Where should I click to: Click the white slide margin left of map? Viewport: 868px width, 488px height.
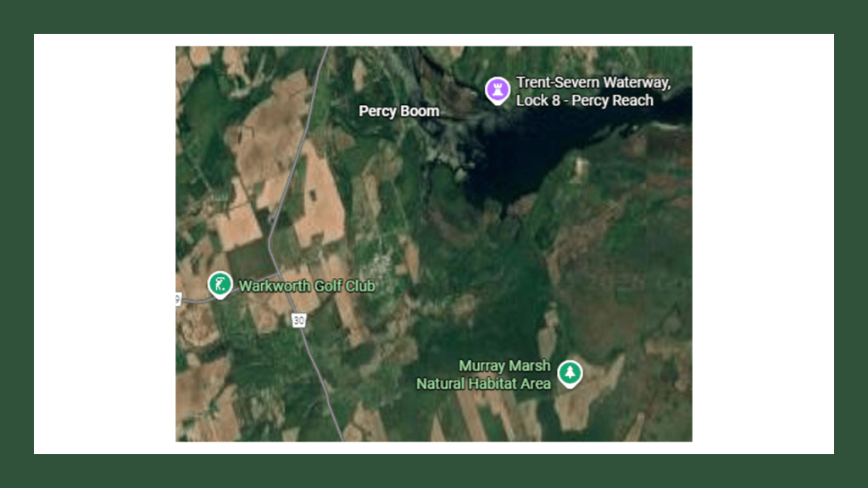point(104,243)
